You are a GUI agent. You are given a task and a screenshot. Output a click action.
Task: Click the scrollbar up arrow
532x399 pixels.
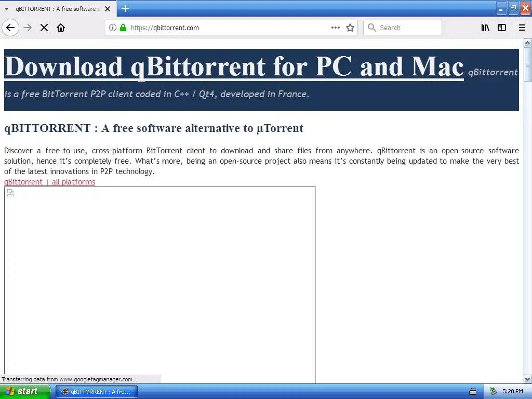point(528,43)
